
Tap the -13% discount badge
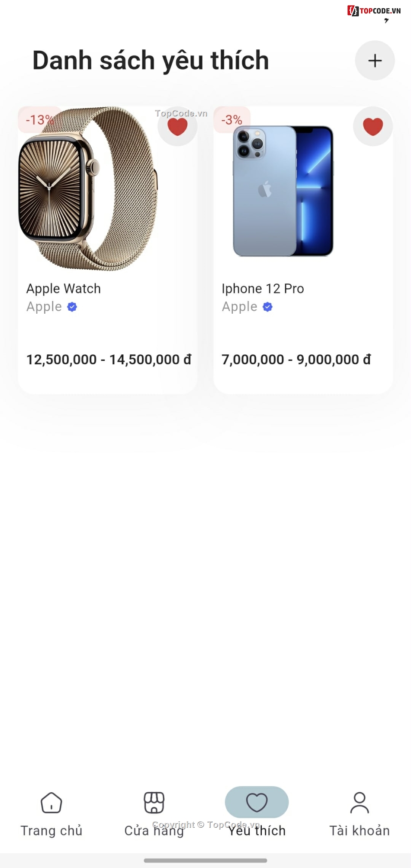40,119
